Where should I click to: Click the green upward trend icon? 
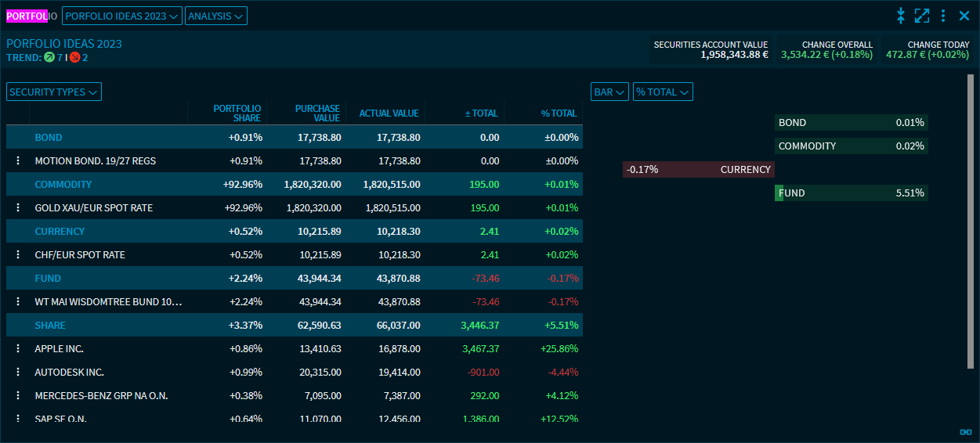49,57
